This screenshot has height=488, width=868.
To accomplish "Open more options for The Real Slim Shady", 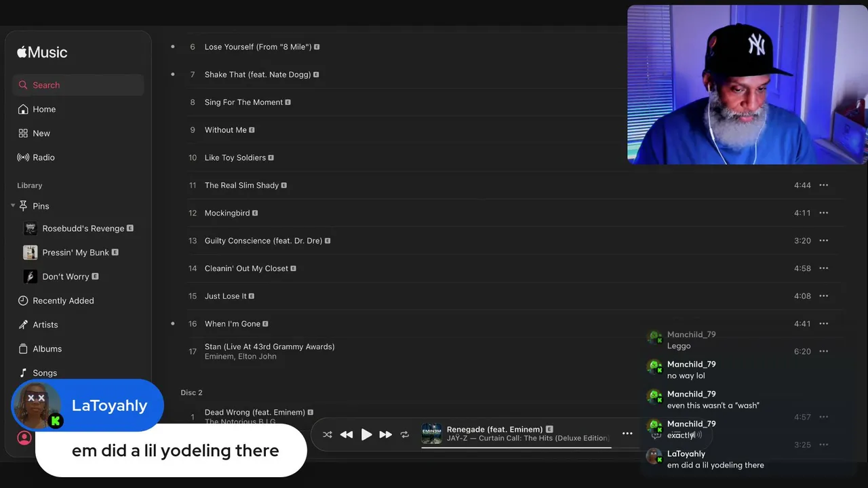I will pos(824,185).
